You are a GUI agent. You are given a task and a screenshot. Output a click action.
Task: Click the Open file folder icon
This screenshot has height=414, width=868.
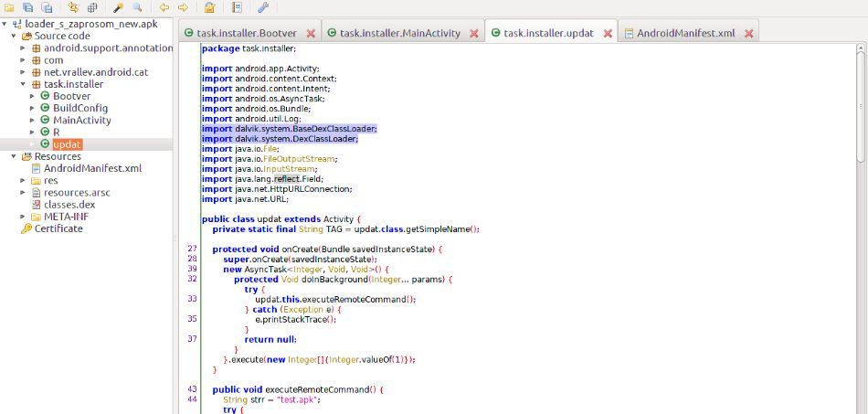(x=9, y=7)
